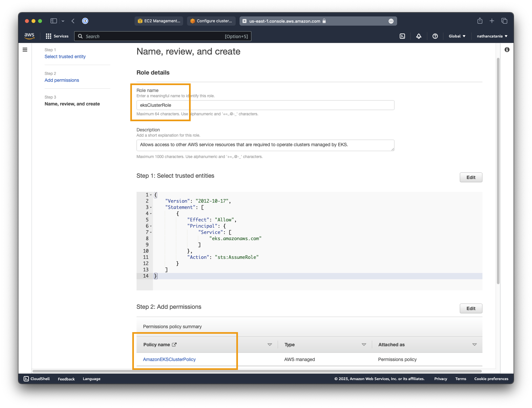Expand the Global region dropdown
532x408 pixels.
pyautogui.click(x=457, y=36)
